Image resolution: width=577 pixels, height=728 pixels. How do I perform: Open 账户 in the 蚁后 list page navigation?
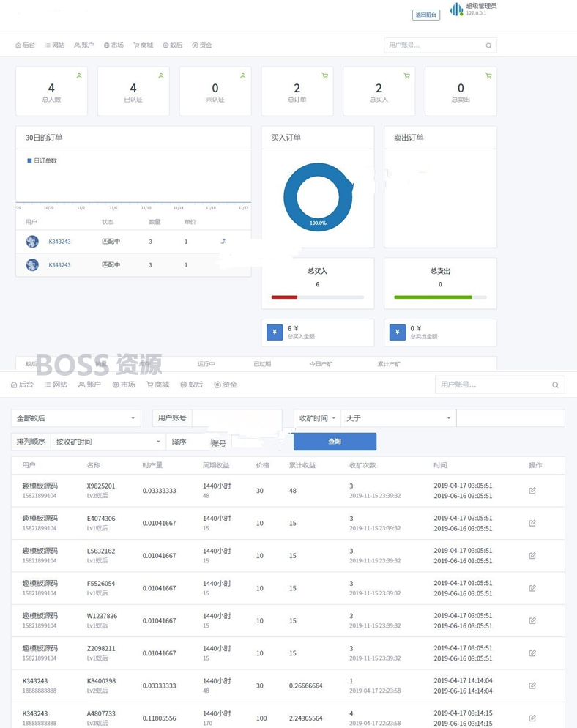click(x=89, y=385)
